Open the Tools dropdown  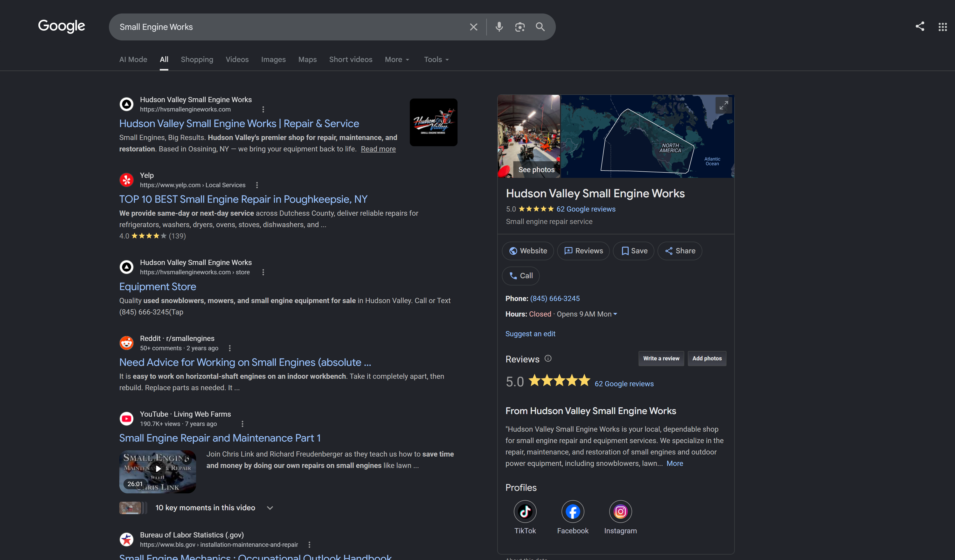(437, 60)
